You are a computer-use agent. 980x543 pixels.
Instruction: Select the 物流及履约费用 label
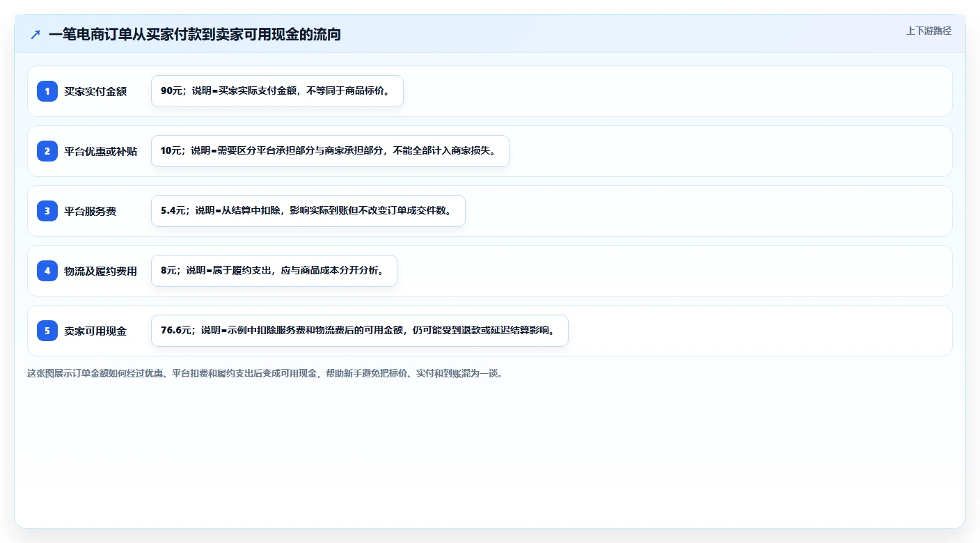(101, 271)
